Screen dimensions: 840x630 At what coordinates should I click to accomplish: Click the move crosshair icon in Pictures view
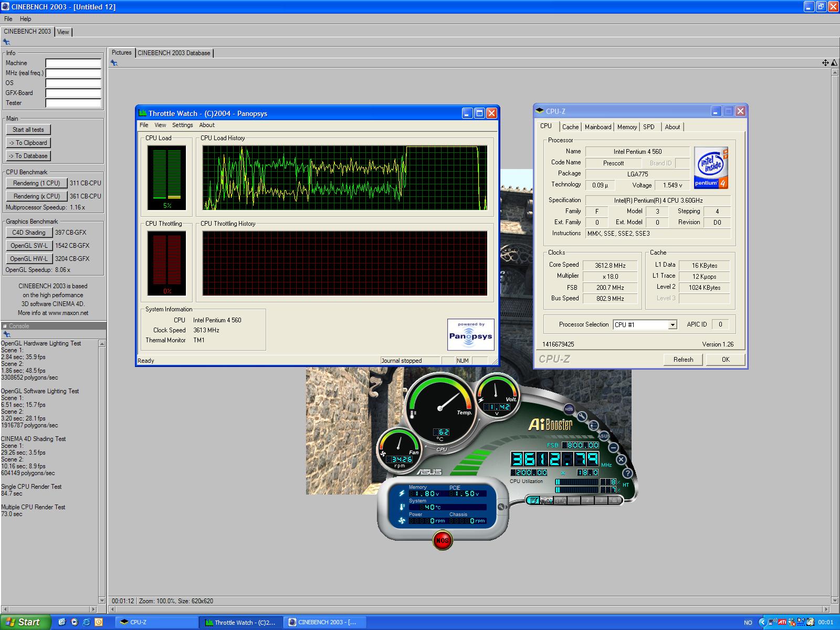pos(825,62)
